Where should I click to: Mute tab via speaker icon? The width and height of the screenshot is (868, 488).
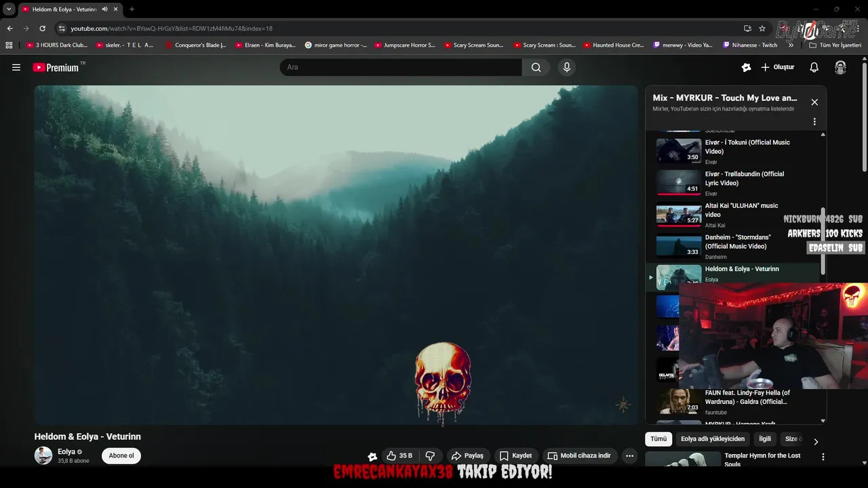pos(104,9)
